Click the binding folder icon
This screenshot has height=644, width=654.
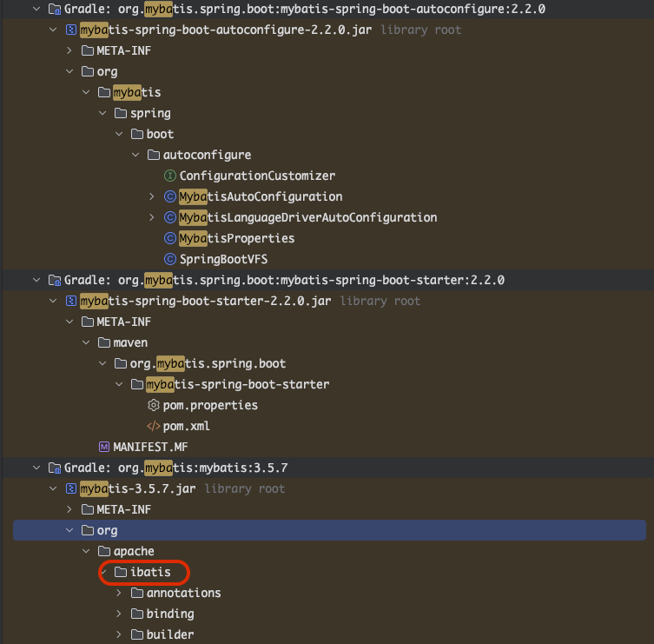[137, 614]
